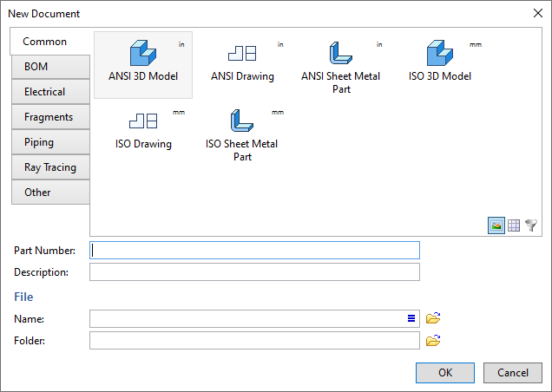Switch to table list view
This screenshot has width=552, height=392.
[x=514, y=225]
